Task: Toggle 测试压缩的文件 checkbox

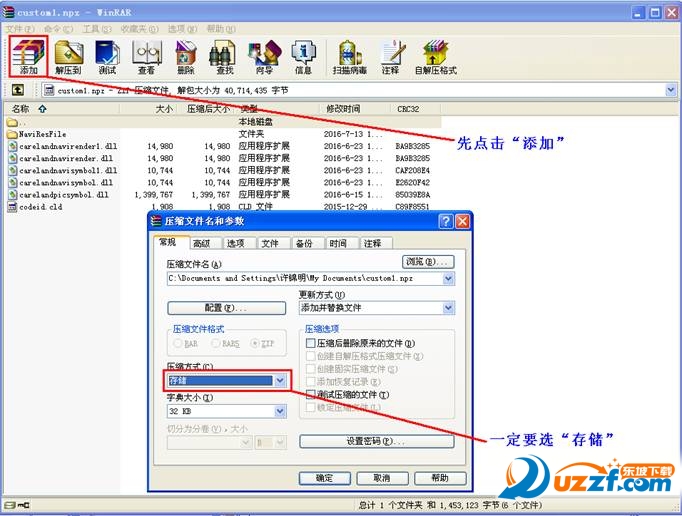Action: click(x=310, y=395)
